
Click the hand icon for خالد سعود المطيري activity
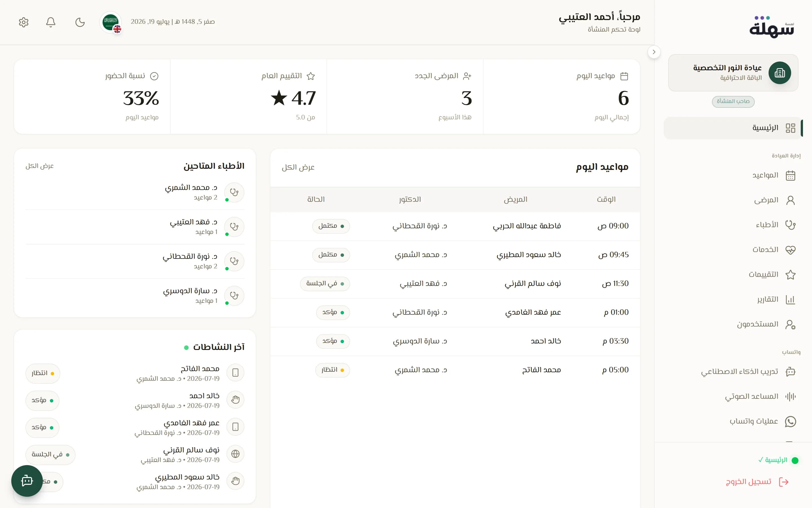tap(235, 481)
